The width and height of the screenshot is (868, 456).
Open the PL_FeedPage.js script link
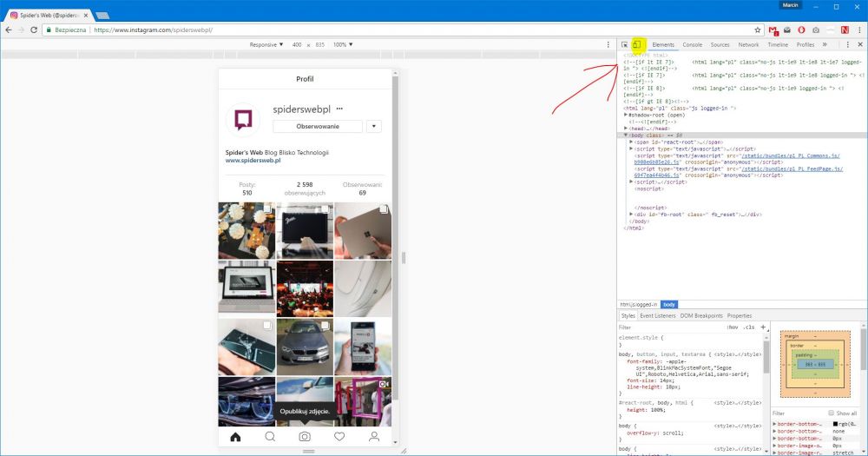739,172
